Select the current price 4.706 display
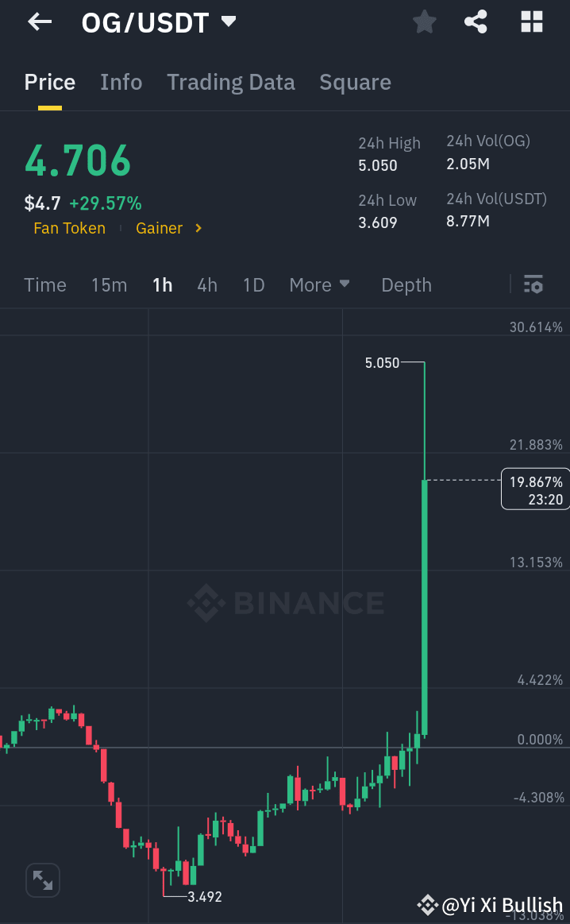 77,160
